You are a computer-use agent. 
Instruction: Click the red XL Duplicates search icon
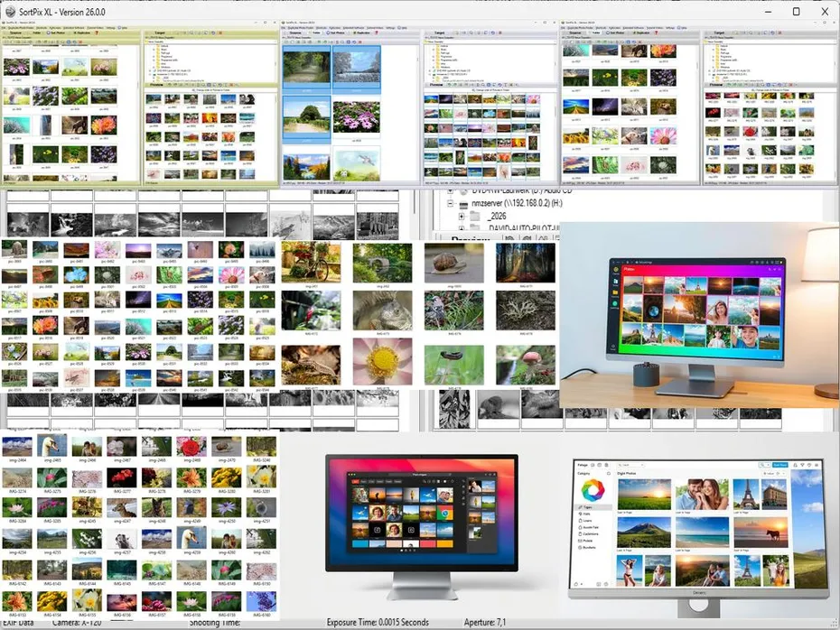tap(75, 33)
